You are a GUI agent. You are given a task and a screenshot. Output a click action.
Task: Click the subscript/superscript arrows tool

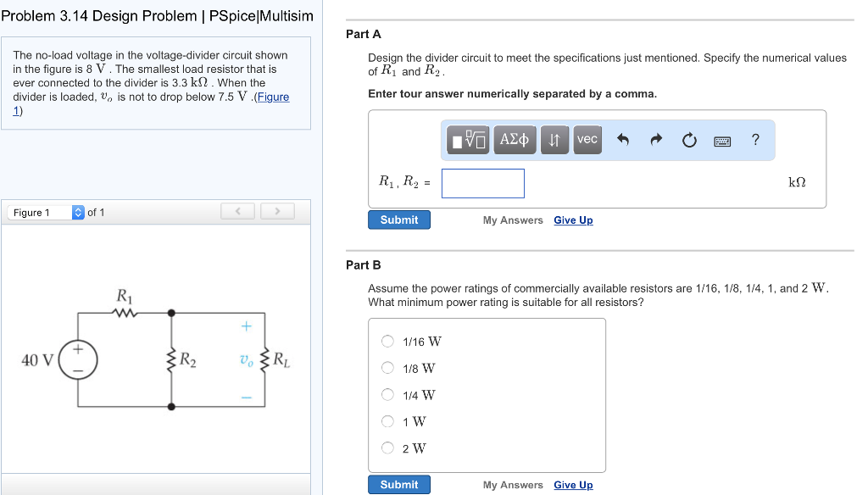pyautogui.click(x=554, y=139)
